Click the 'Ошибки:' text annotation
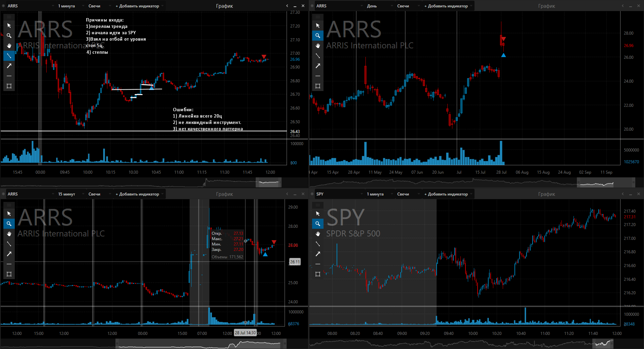The height and width of the screenshot is (349, 644). (x=183, y=110)
